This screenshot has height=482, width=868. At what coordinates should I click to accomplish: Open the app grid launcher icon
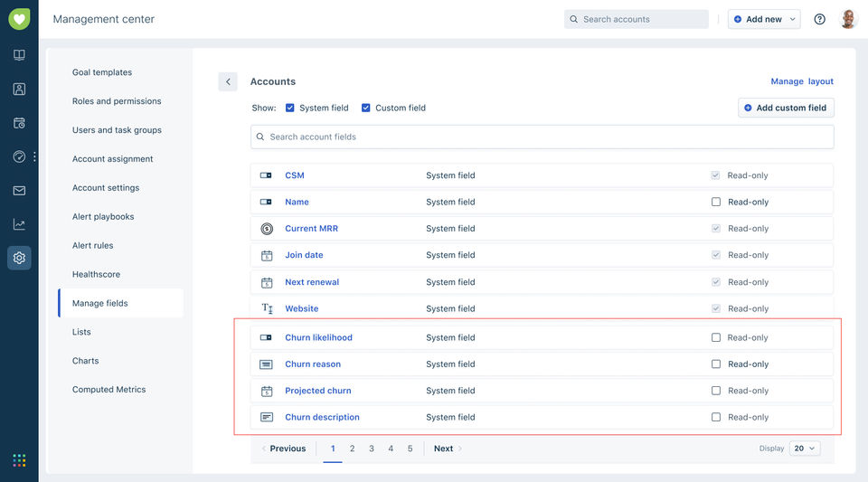(19, 459)
